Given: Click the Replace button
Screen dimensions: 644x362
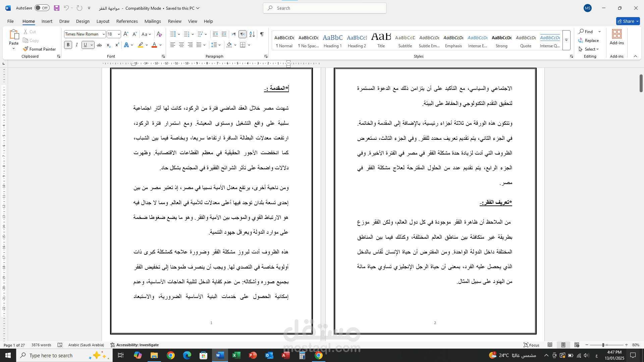Looking at the screenshot, I should tap(589, 41).
